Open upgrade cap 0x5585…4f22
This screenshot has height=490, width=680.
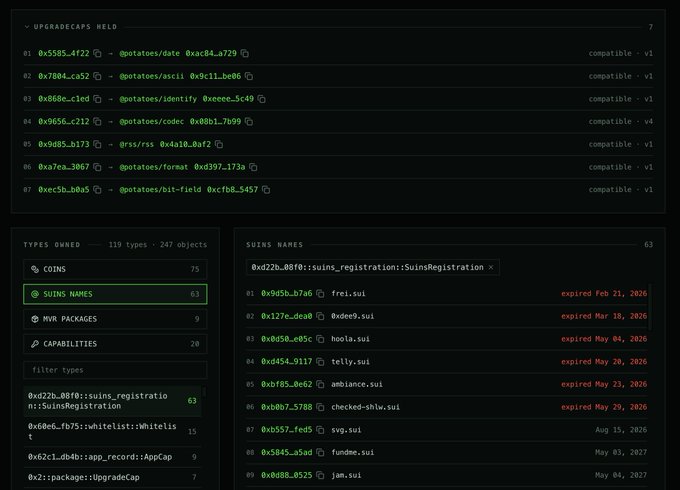64,53
